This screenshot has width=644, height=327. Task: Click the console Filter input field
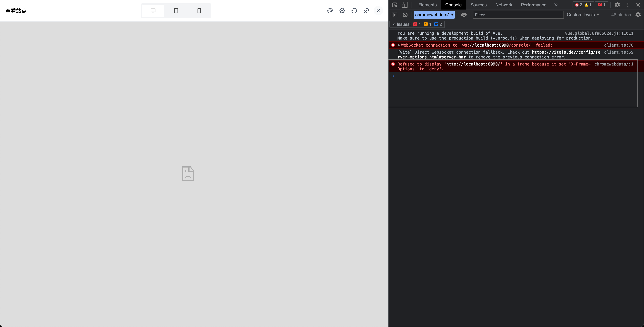point(518,15)
